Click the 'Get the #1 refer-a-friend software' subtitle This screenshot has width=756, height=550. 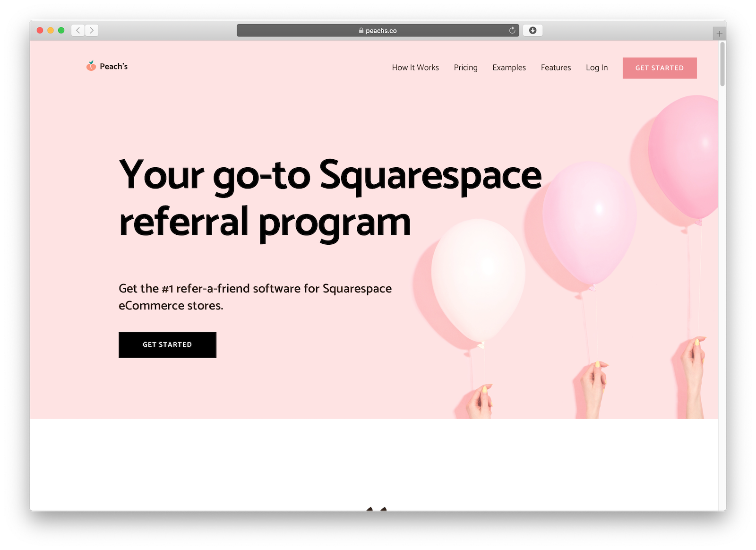(x=255, y=289)
